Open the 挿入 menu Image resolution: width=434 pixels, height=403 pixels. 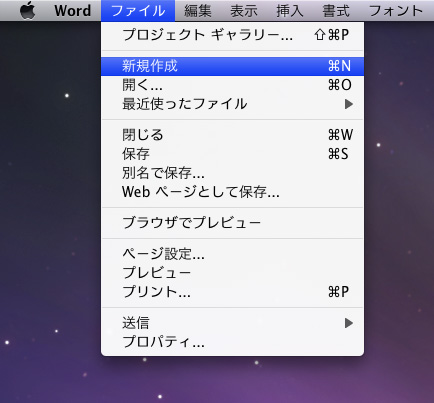[290, 10]
